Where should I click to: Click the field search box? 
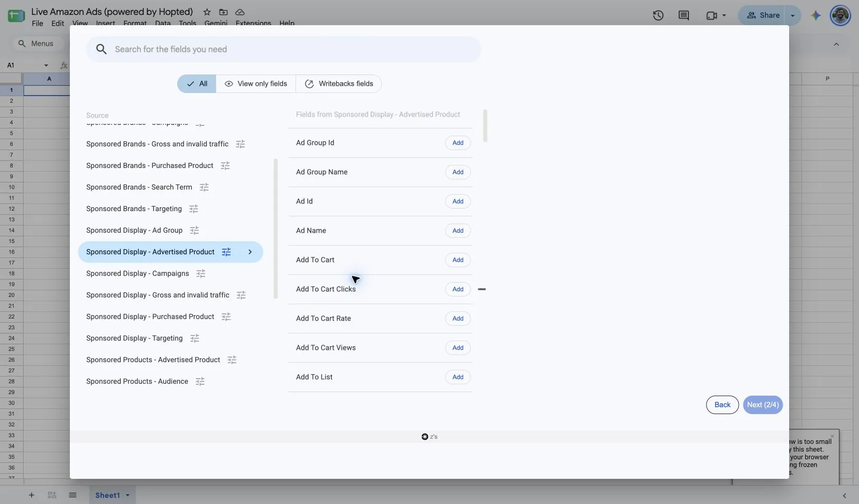click(x=284, y=49)
